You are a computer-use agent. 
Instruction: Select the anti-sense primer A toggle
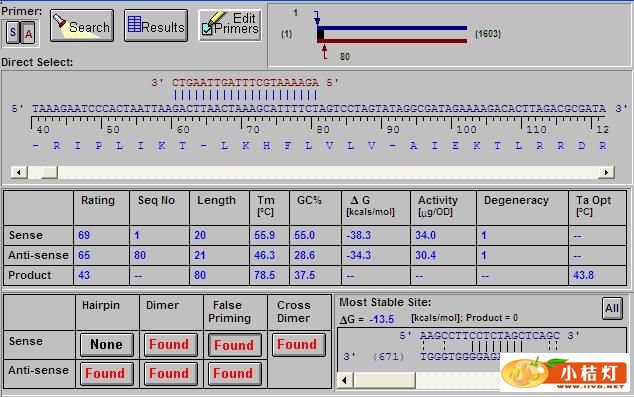tap(28, 33)
